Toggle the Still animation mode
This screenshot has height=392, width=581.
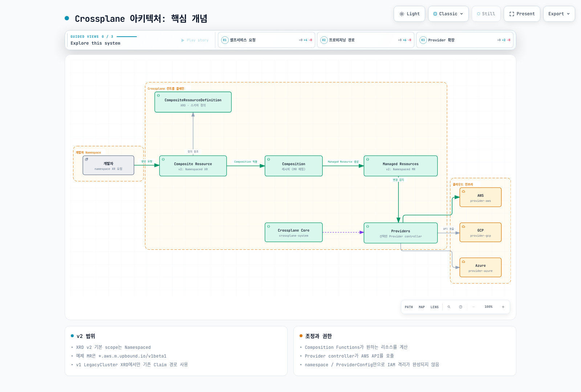(486, 14)
